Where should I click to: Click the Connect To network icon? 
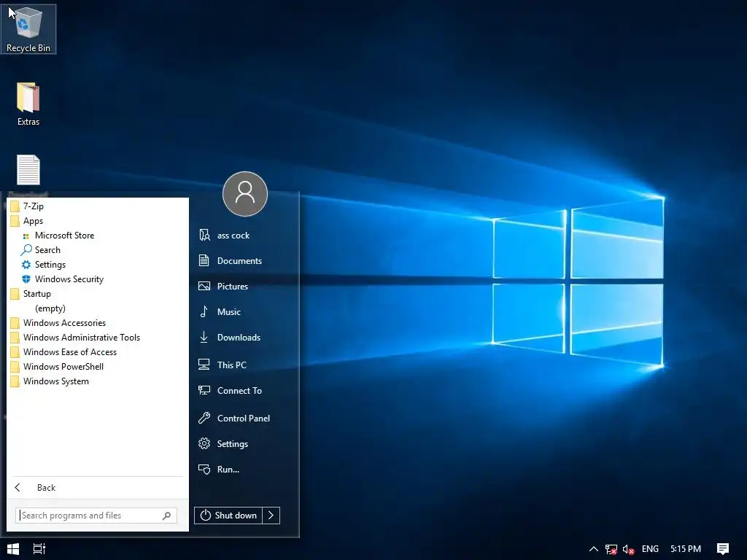coord(204,391)
